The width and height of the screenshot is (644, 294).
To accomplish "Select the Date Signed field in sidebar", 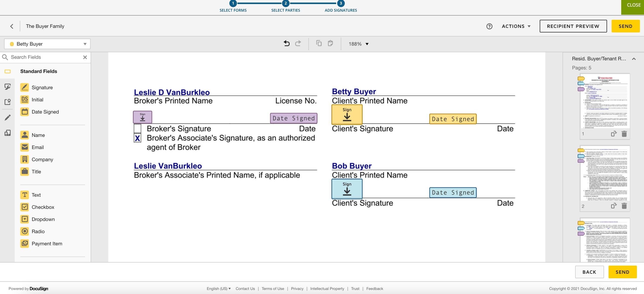I will [x=45, y=112].
